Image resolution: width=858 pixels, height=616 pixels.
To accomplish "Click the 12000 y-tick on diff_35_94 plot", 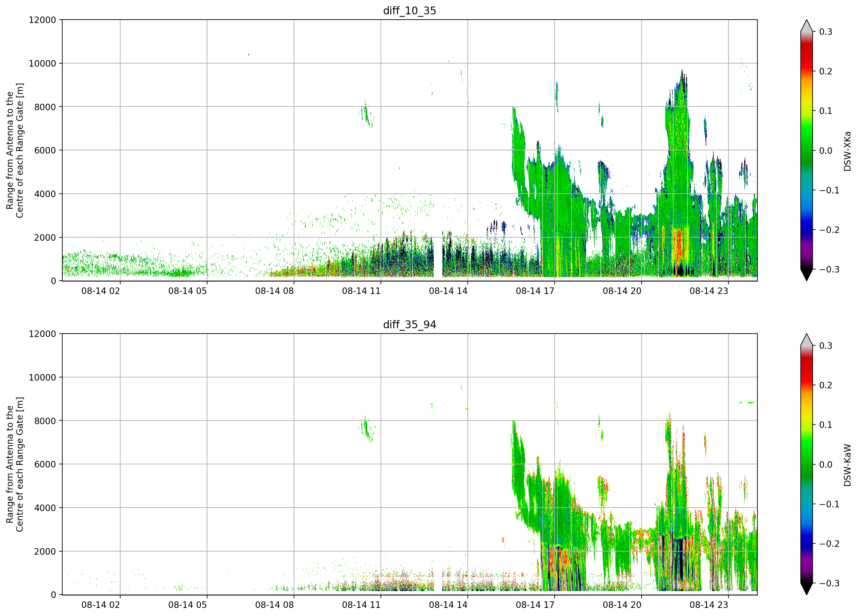I will coord(42,334).
